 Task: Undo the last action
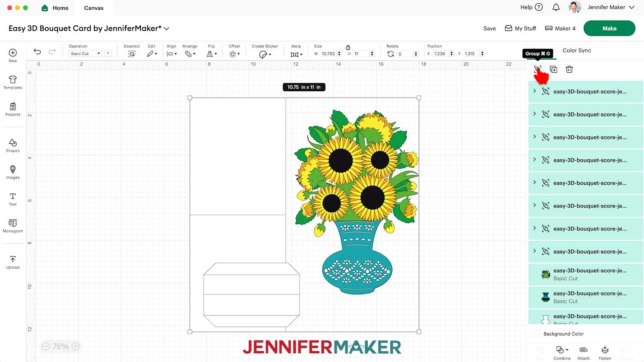click(37, 51)
